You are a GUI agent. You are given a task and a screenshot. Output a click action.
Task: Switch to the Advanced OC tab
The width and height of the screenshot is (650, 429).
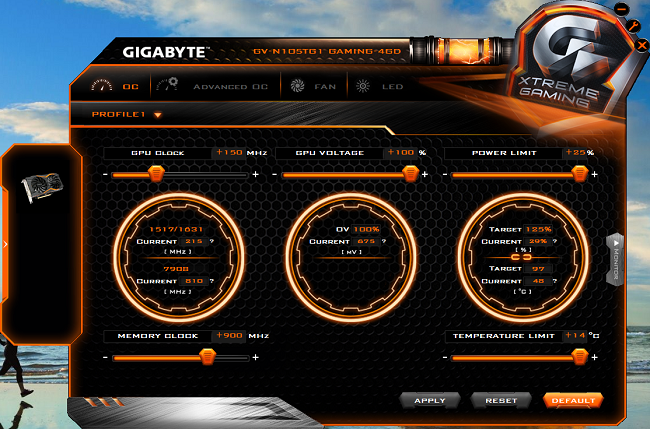point(212,86)
